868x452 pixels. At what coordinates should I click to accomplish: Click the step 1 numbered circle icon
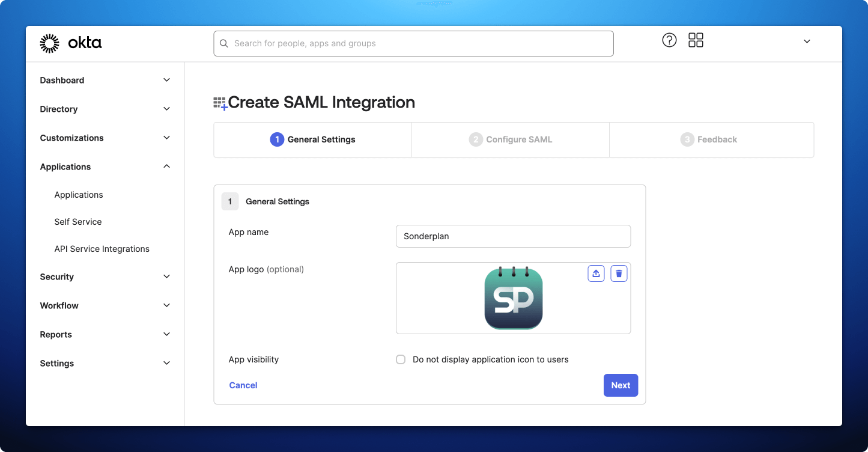point(277,139)
